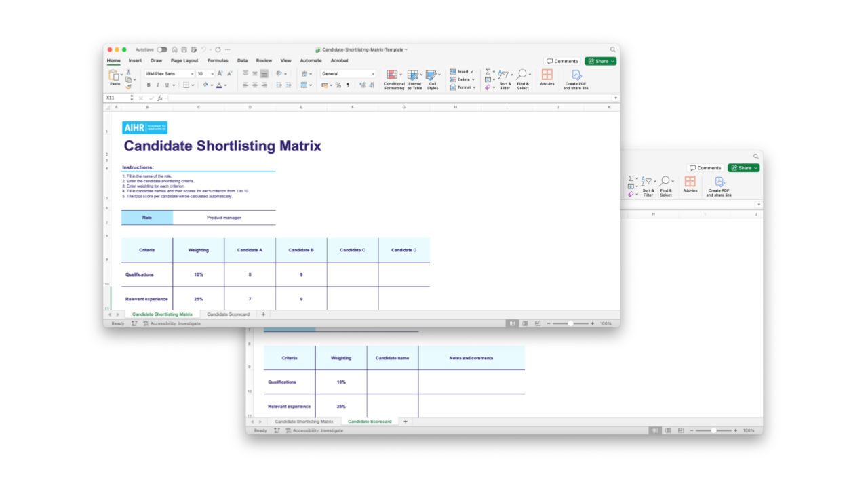Open Format as Table in front window
Image resolution: width=868 pixels, height=488 pixels.
click(x=414, y=75)
